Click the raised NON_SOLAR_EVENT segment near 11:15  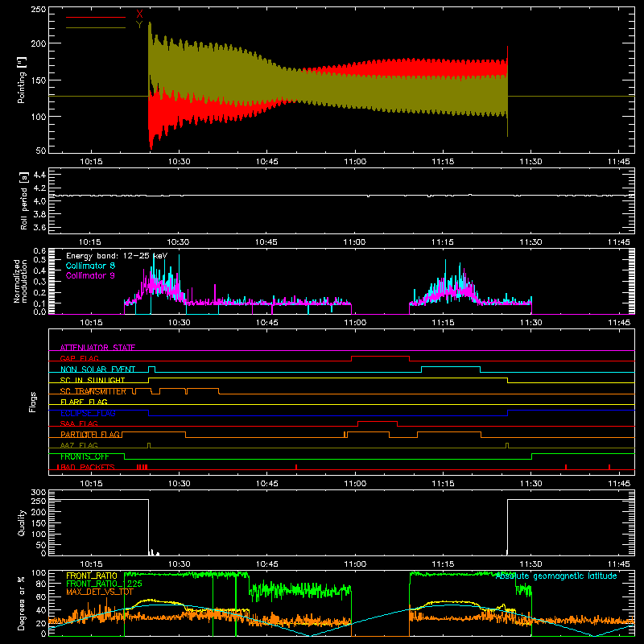coord(451,367)
